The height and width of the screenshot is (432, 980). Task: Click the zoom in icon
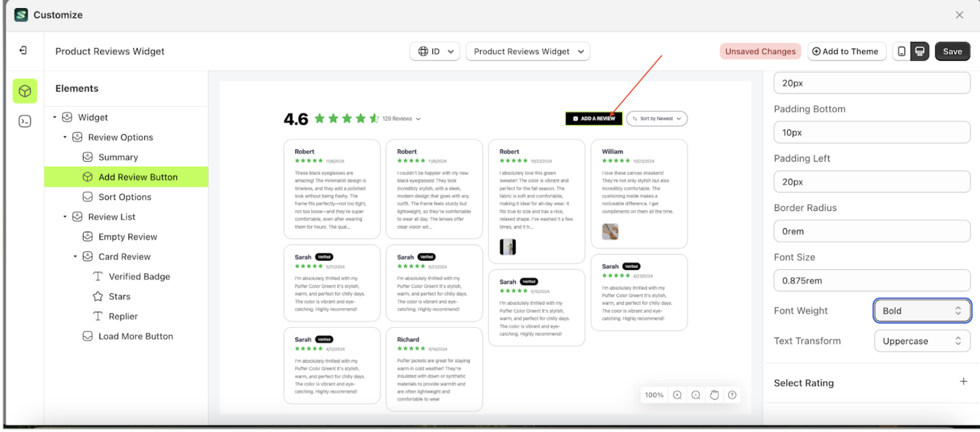click(x=677, y=395)
